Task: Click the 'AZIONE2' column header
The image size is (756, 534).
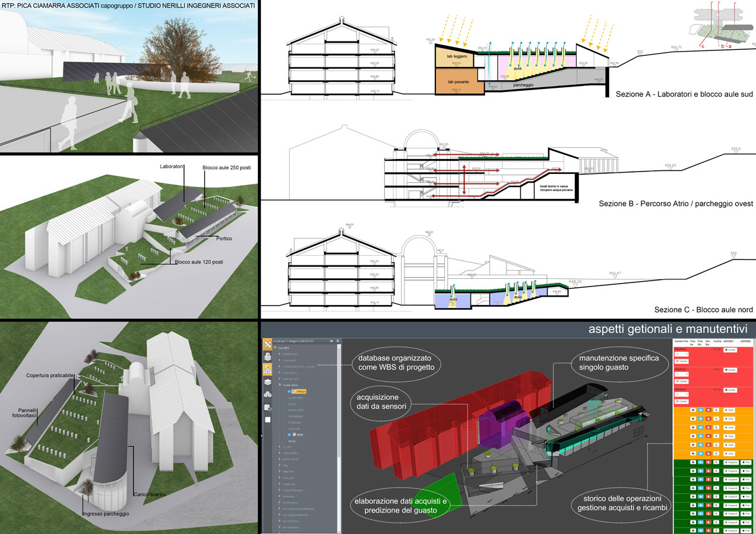Action: click(745, 341)
